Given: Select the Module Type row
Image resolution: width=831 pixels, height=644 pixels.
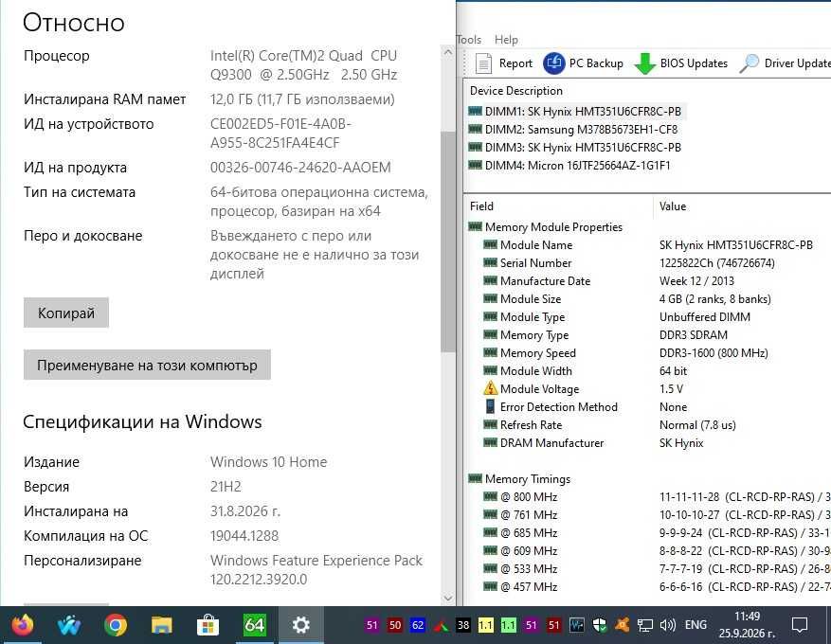Looking at the screenshot, I should (617, 316).
